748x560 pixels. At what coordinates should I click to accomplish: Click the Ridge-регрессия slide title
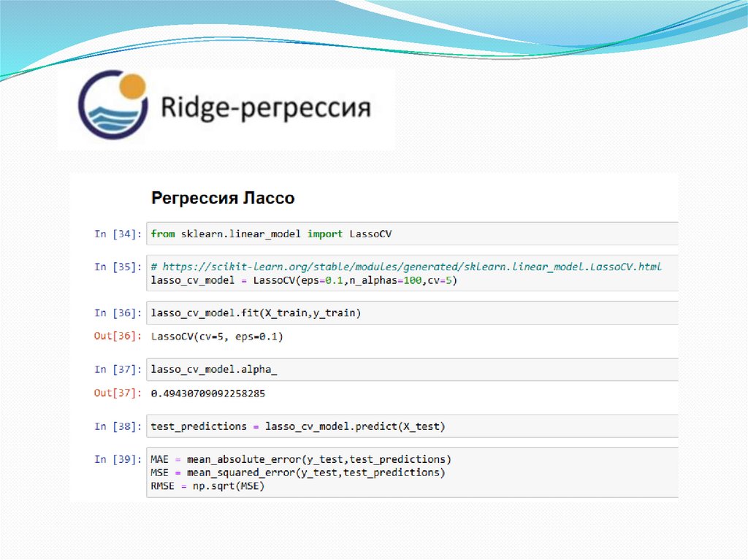tap(265, 109)
